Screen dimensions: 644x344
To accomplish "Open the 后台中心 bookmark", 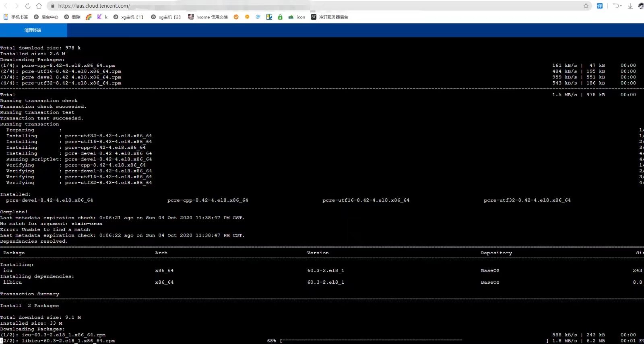I will point(46,17).
